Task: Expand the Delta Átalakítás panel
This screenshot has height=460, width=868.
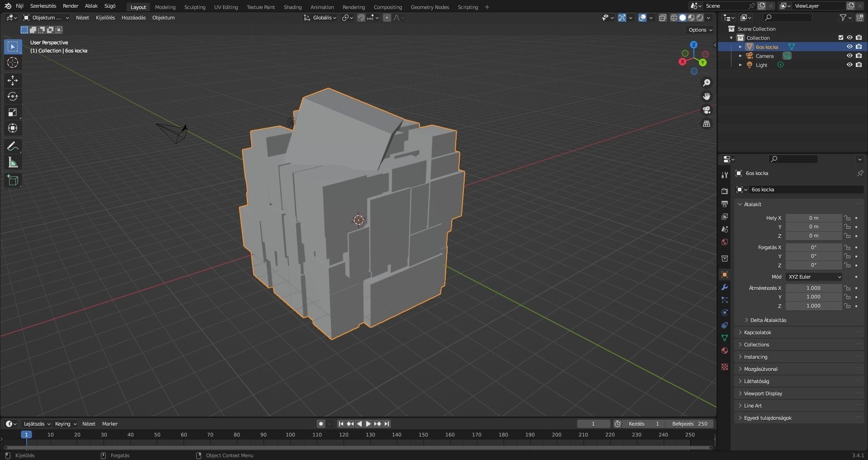Action: pos(768,320)
